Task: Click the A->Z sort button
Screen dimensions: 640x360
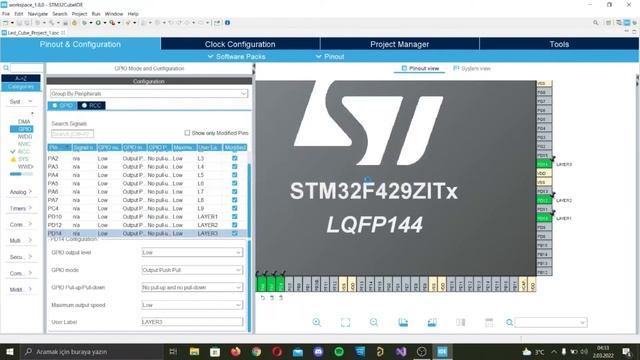Action: pos(21,78)
